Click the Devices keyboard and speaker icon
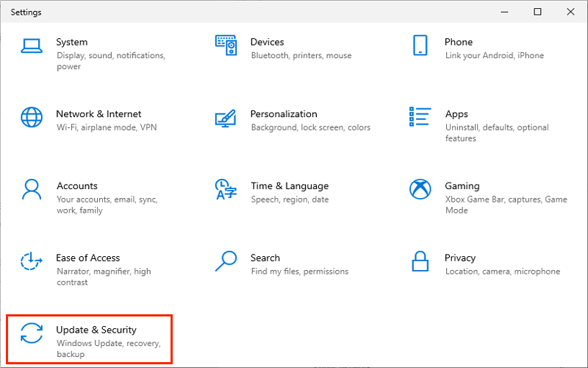This screenshot has width=588, height=368. (226, 46)
